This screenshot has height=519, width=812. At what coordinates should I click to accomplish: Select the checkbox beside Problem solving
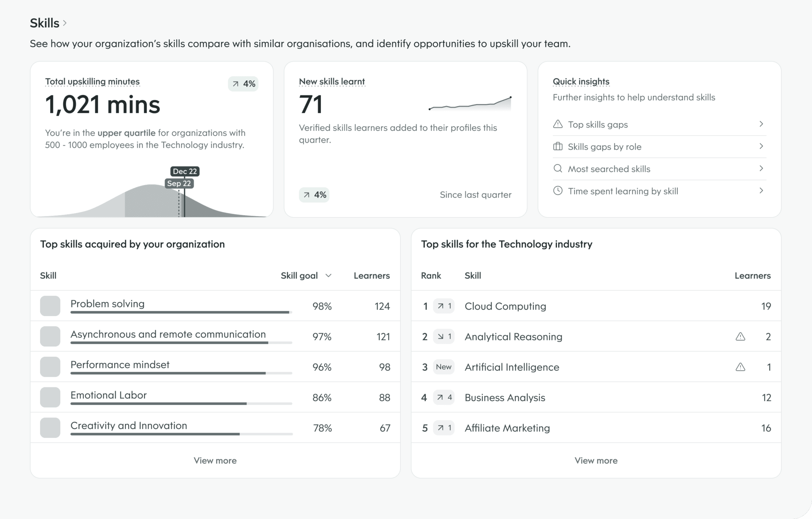click(x=50, y=305)
